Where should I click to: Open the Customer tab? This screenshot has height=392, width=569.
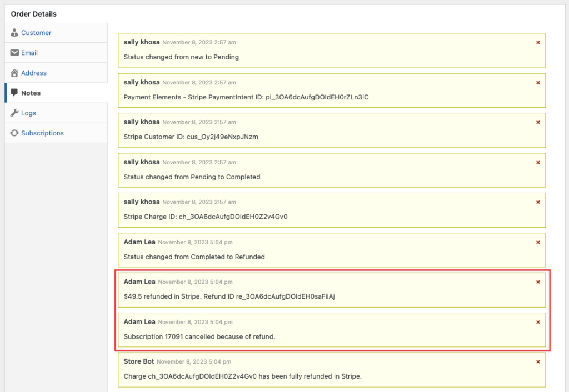(x=36, y=33)
